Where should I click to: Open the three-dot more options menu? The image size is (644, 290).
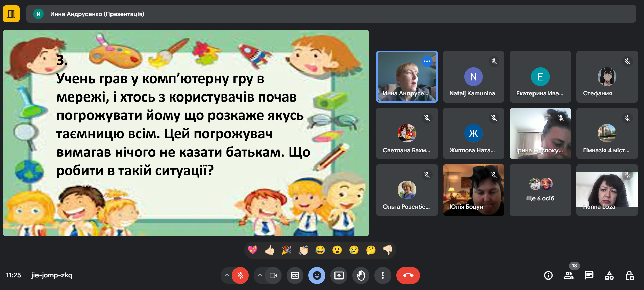[383, 275]
